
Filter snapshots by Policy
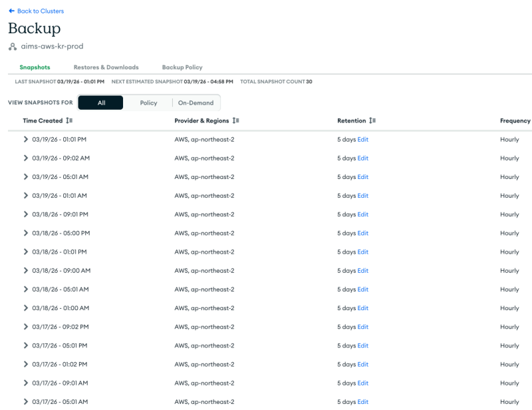pyautogui.click(x=148, y=103)
